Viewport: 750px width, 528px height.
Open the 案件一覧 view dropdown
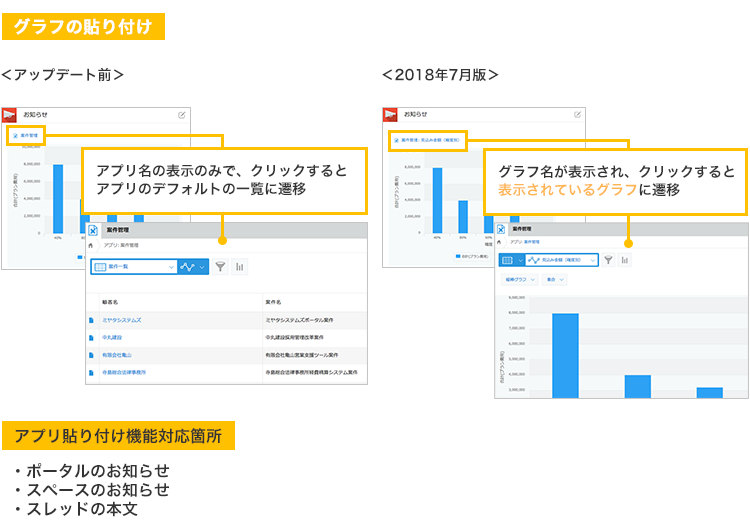coord(132,267)
